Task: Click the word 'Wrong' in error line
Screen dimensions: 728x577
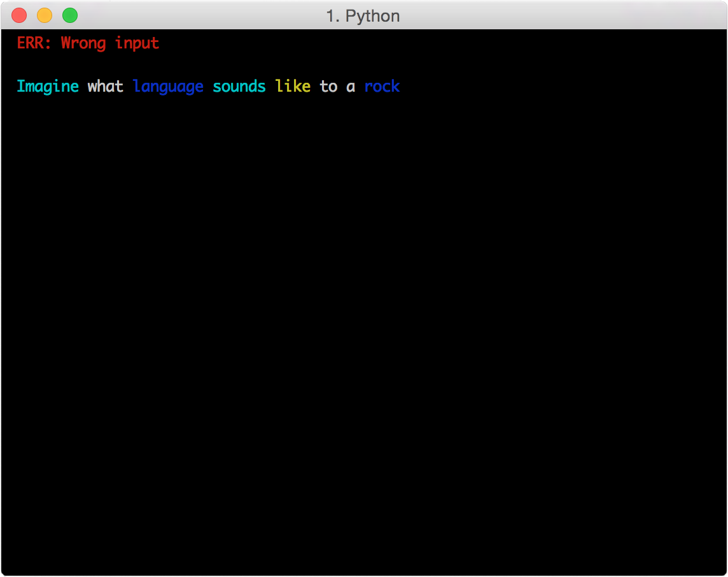Action: 83,43
